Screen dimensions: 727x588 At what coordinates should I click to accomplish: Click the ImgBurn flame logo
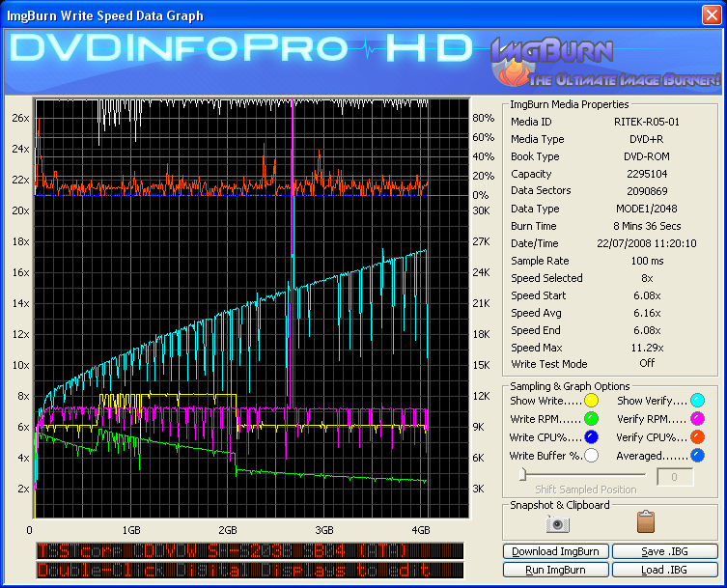pos(513,72)
